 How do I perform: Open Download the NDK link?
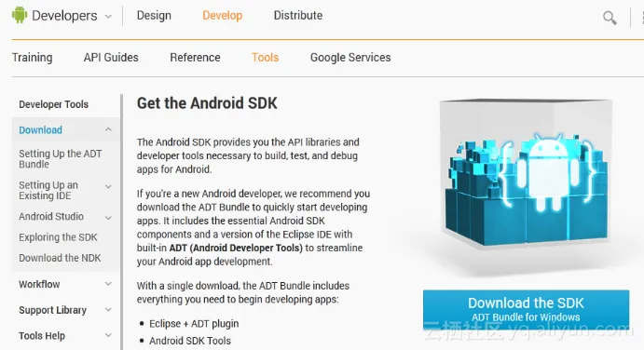[x=60, y=258]
